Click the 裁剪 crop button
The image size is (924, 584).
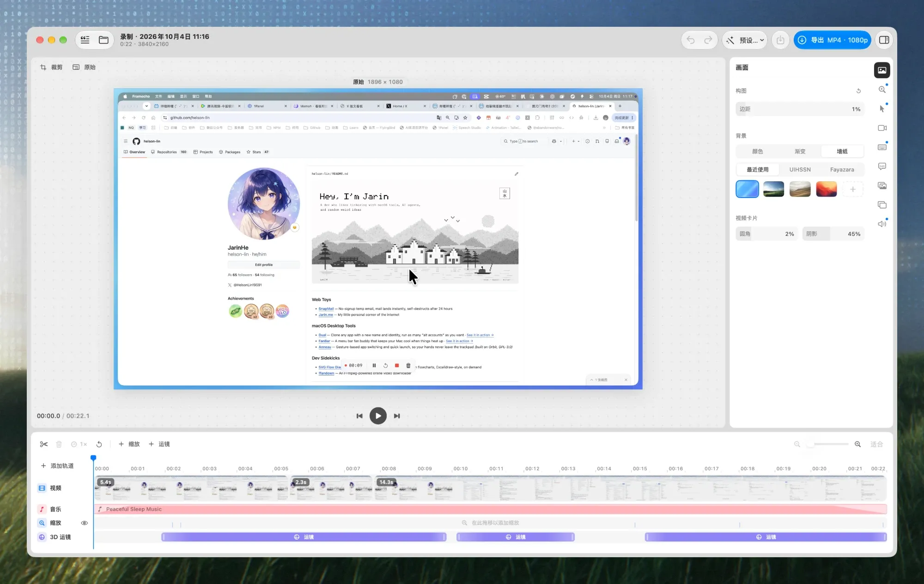(x=51, y=67)
